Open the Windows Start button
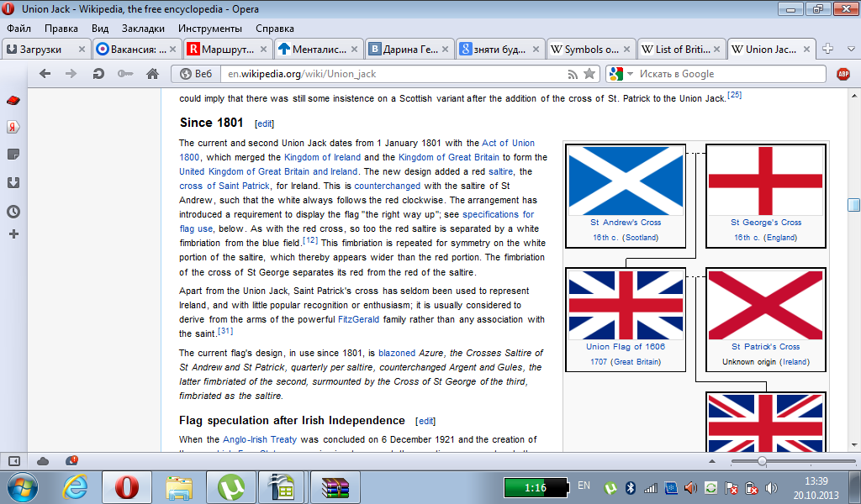Viewport: 861px width, 504px height. coord(22,487)
